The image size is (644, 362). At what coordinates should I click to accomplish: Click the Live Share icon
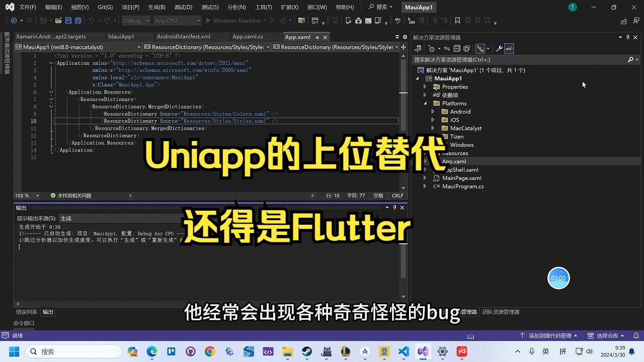(624, 21)
